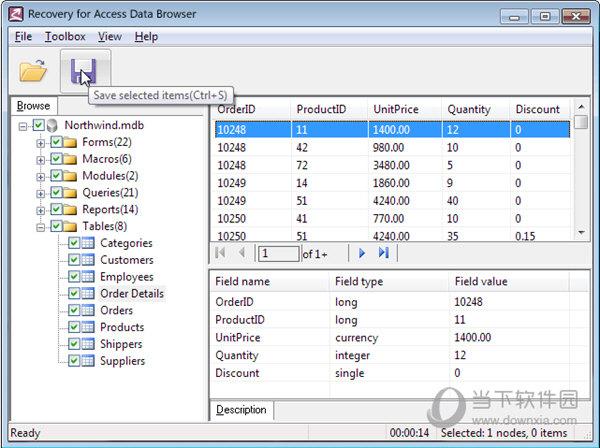Expand the Queries(21) node
This screenshot has width=600, height=448.
coord(41,194)
